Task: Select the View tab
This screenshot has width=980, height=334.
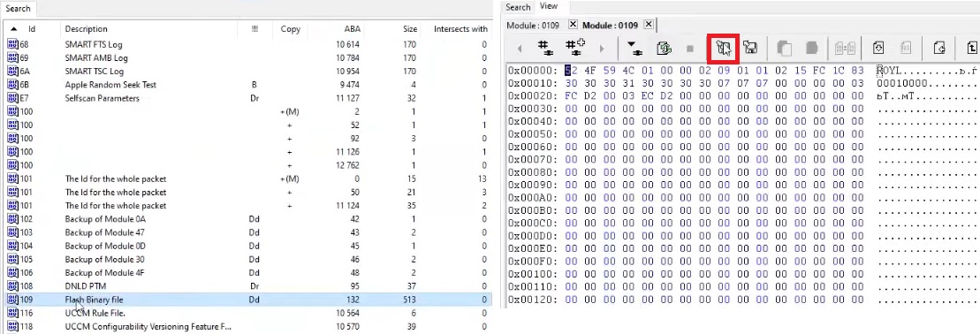Action: tap(549, 6)
